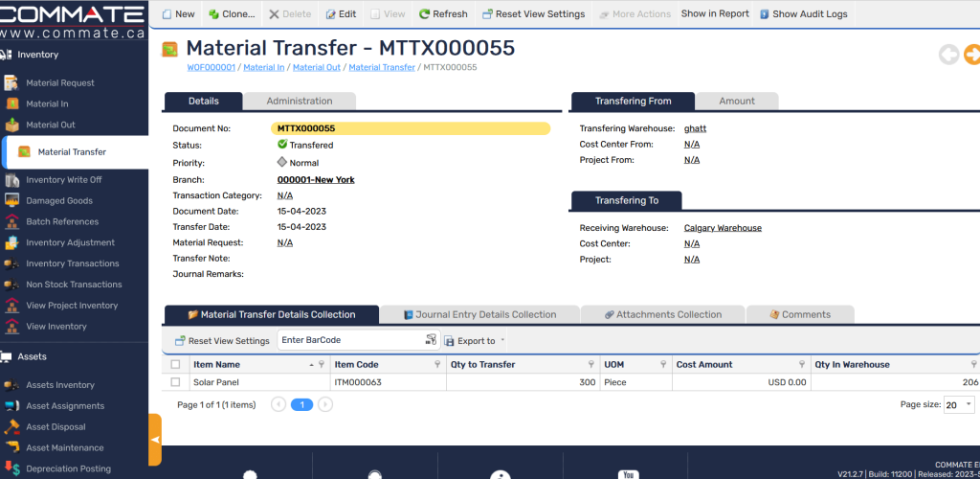This screenshot has width=980, height=479.
Task: Open Material In from sidebar
Action: click(x=47, y=103)
